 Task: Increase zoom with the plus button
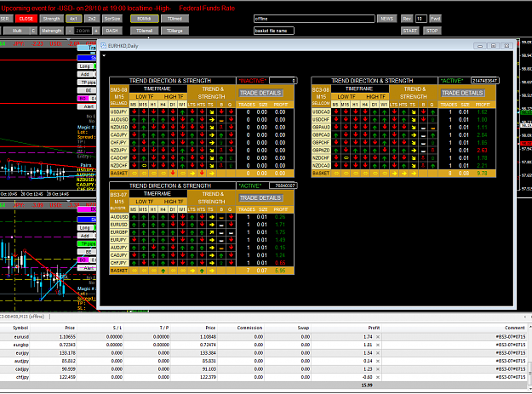coord(96,31)
